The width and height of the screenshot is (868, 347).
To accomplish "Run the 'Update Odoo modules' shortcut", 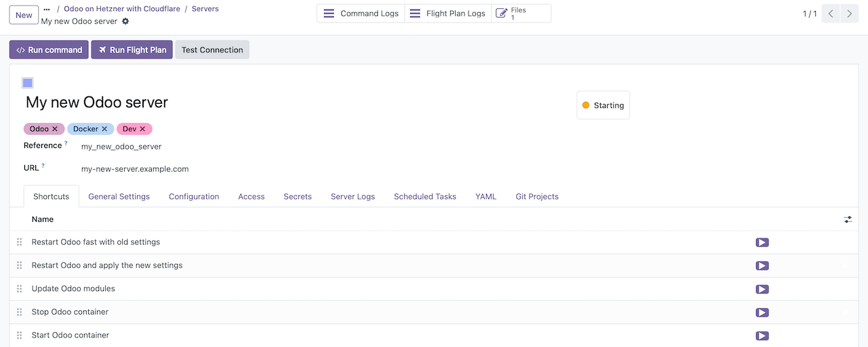I will (762, 289).
